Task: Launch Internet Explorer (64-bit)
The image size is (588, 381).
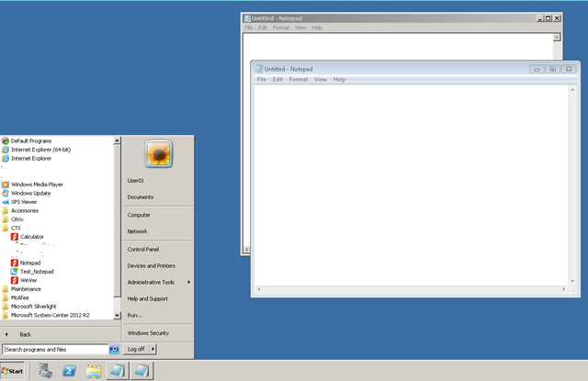Action: [x=40, y=149]
